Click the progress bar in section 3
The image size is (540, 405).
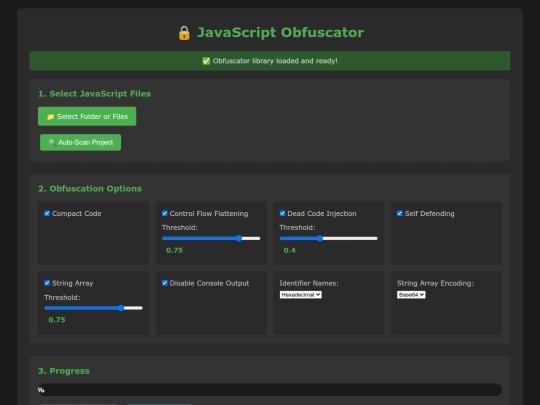(x=270, y=390)
